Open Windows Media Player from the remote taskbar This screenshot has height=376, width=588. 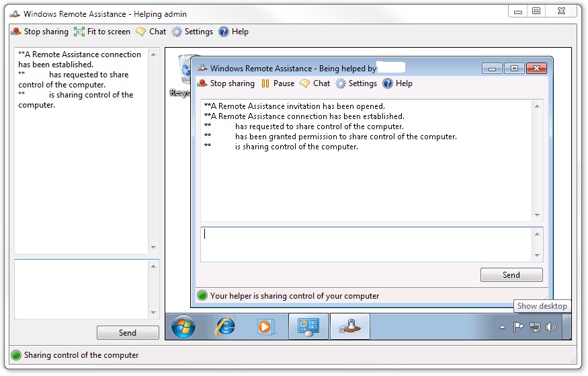(266, 326)
